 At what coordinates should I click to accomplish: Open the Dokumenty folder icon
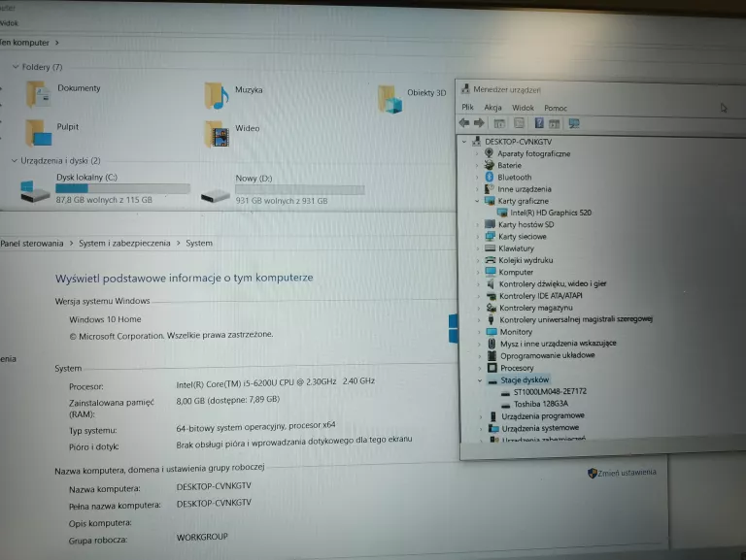point(38,94)
